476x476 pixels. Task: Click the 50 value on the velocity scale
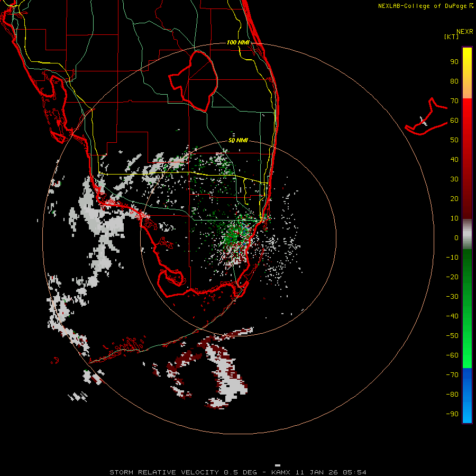[454, 140]
